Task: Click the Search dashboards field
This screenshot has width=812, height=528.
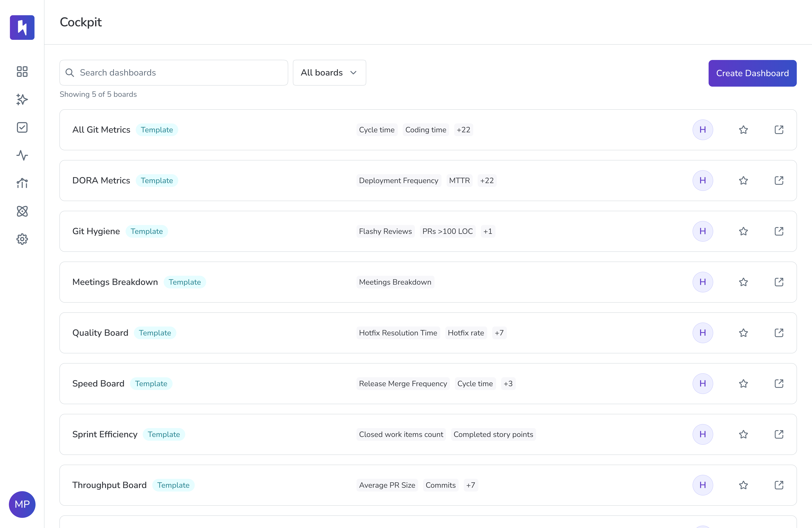Action: (174, 73)
